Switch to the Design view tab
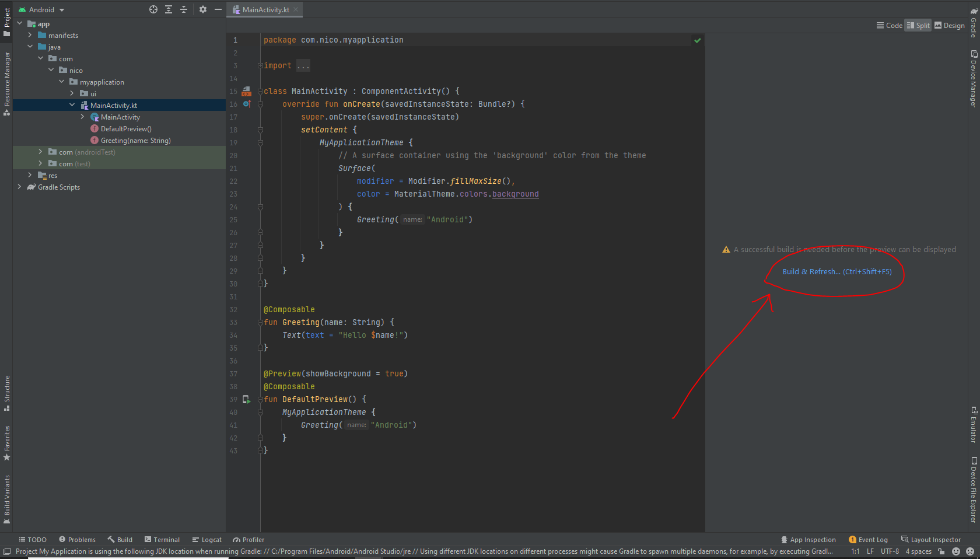The width and height of the screenshot is (980, 559). (x=949, y=25)
